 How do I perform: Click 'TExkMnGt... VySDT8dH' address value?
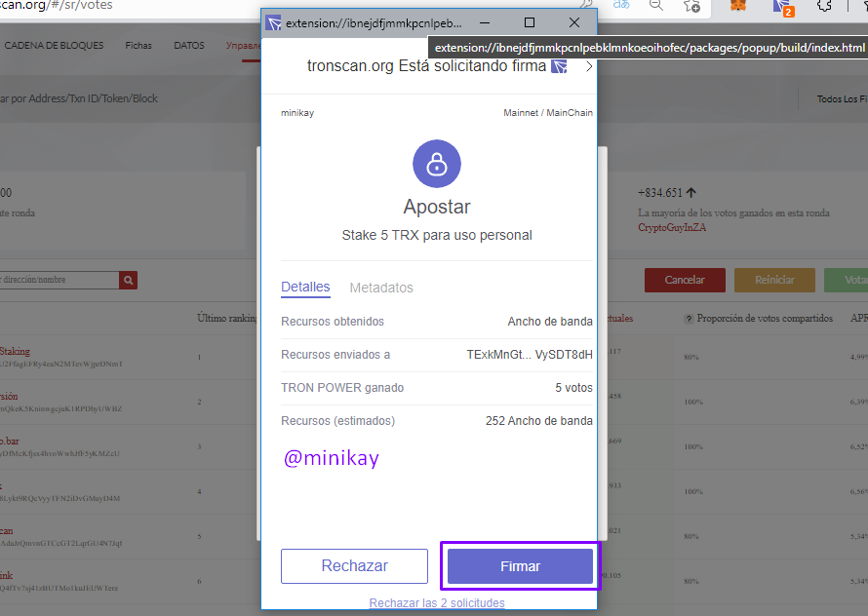(530, 355)
